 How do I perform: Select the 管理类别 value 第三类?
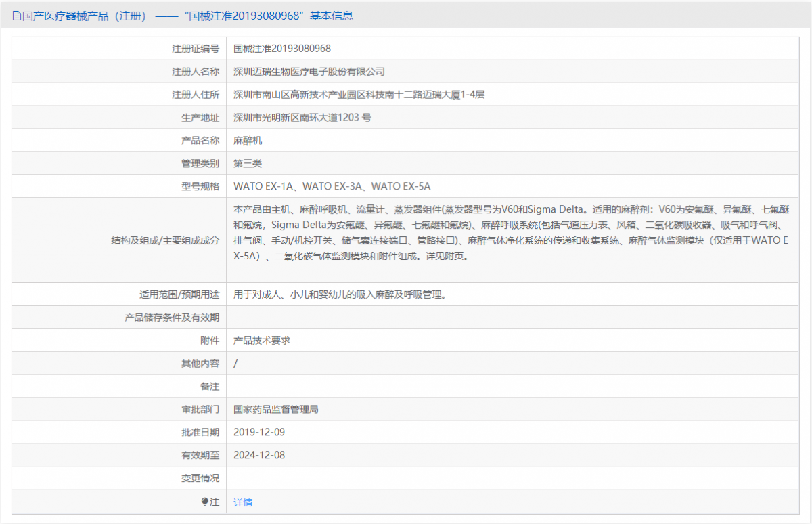(x=246, y=162)
